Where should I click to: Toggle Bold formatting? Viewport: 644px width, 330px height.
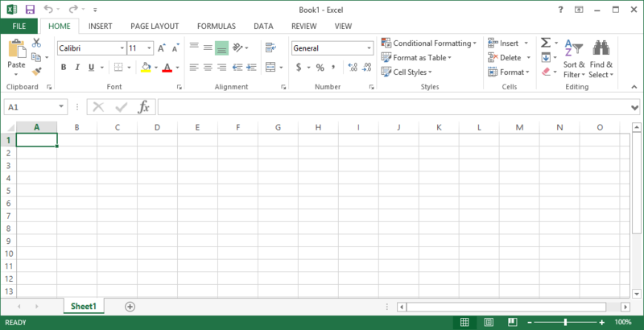[64, 68]
